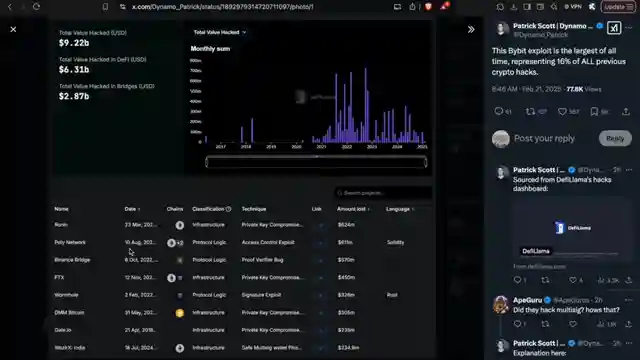
Task: Open the browser downloads icon
Action: tap(513, 7)
